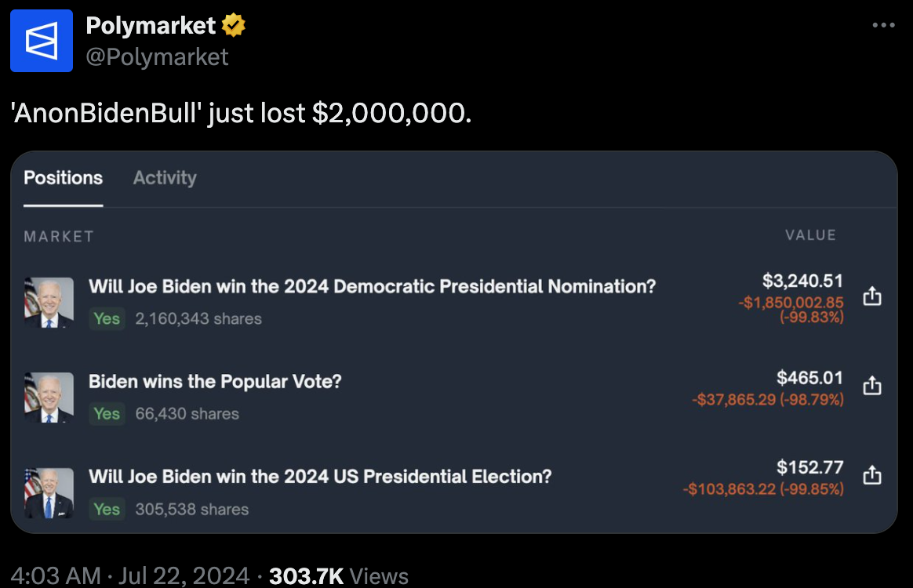
Task: Open the three-dot more options menu
Action: coord(883,26)
